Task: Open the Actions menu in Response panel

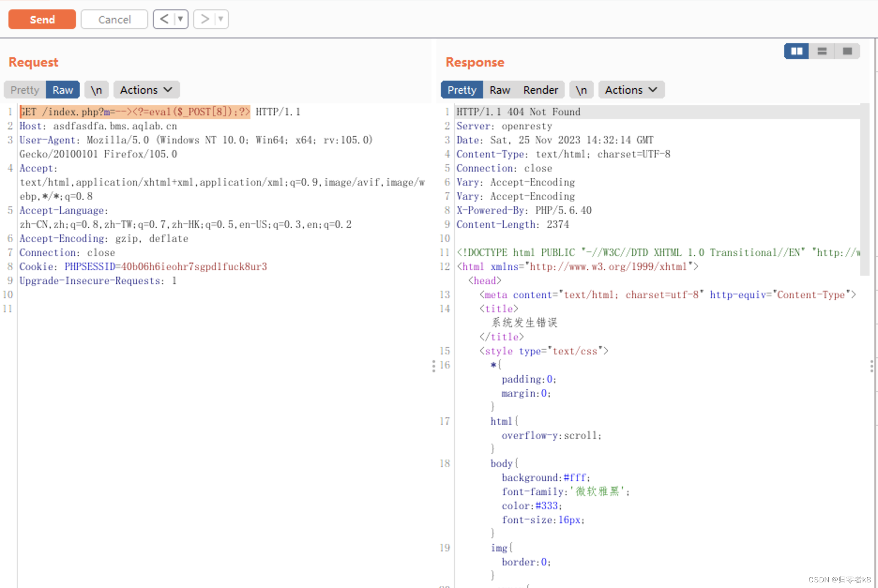Action: (x=631, y=90)
